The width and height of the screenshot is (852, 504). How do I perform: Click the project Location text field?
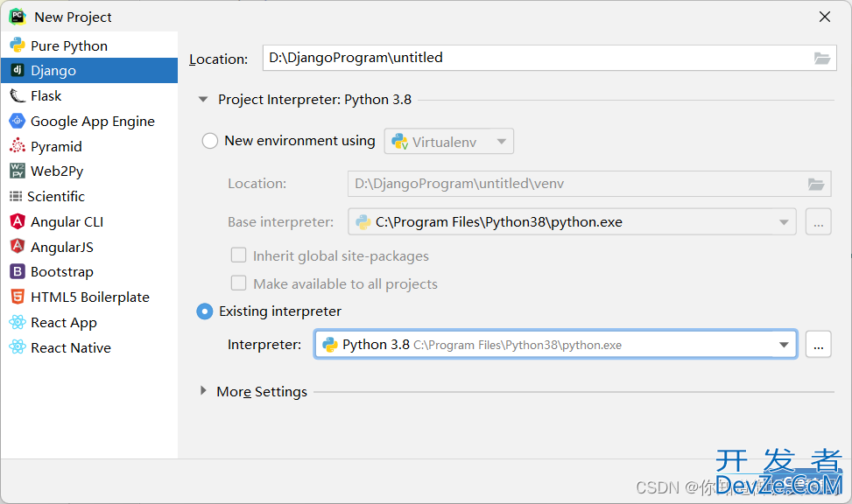[x=549, y=58]
